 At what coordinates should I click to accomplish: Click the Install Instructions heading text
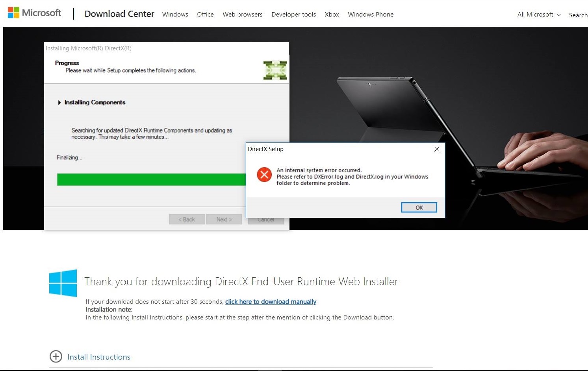pyautogui.click(x=99, y=357)
